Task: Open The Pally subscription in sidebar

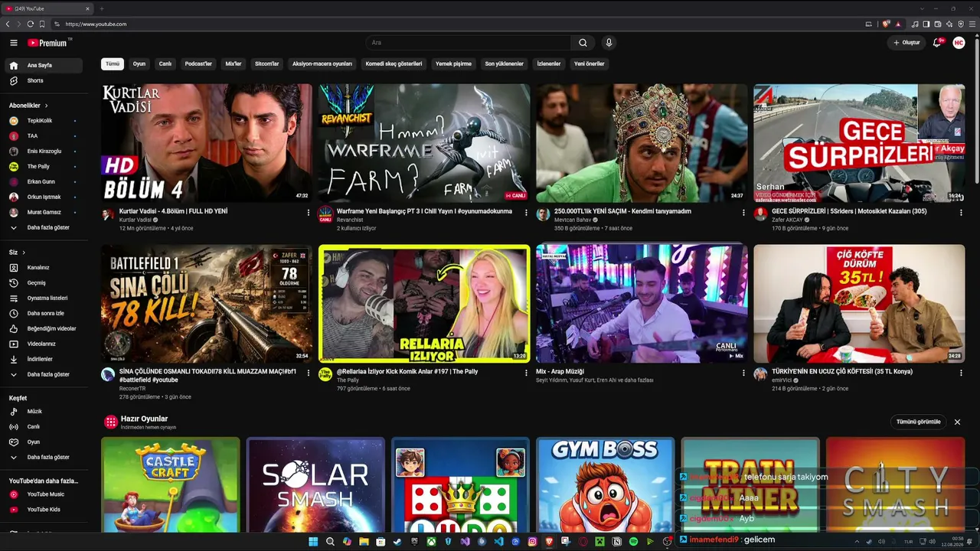Action: [x=44, y=166]
